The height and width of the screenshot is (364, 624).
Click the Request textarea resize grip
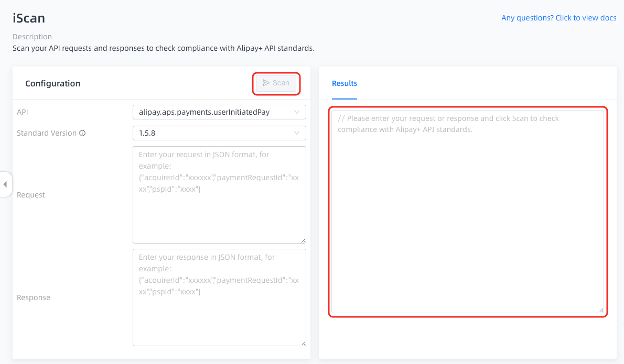(x=303, y=240)
